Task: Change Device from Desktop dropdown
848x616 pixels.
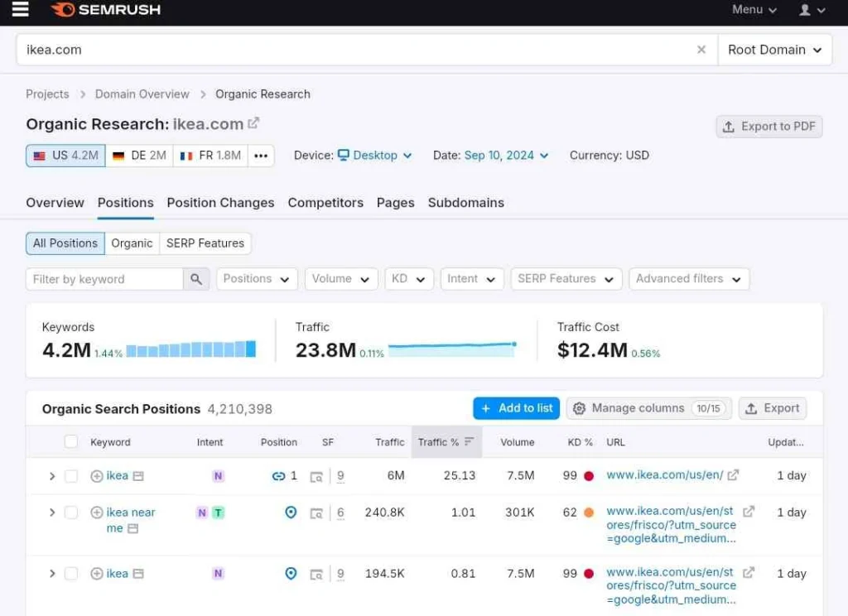Action: pos(374,156)
